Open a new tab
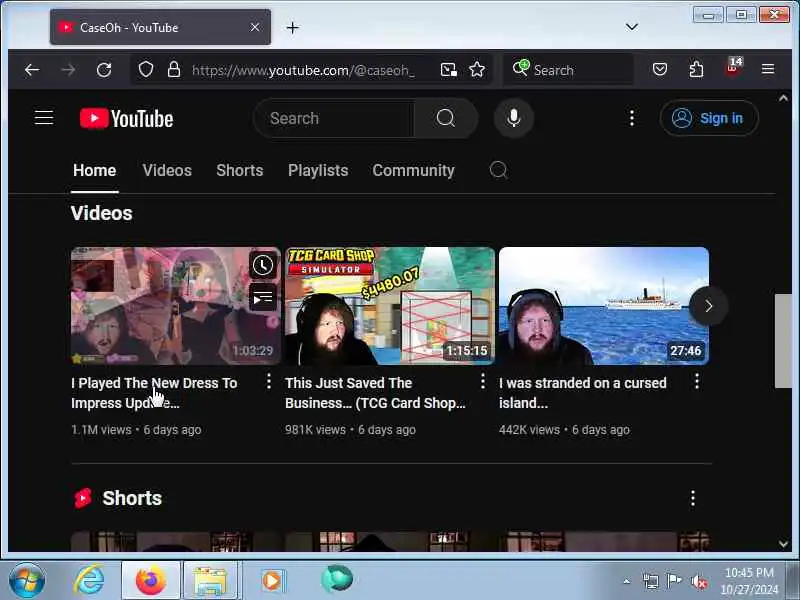Screen dimensions: 800x600 pyautogui.click(x=293, y=28)
